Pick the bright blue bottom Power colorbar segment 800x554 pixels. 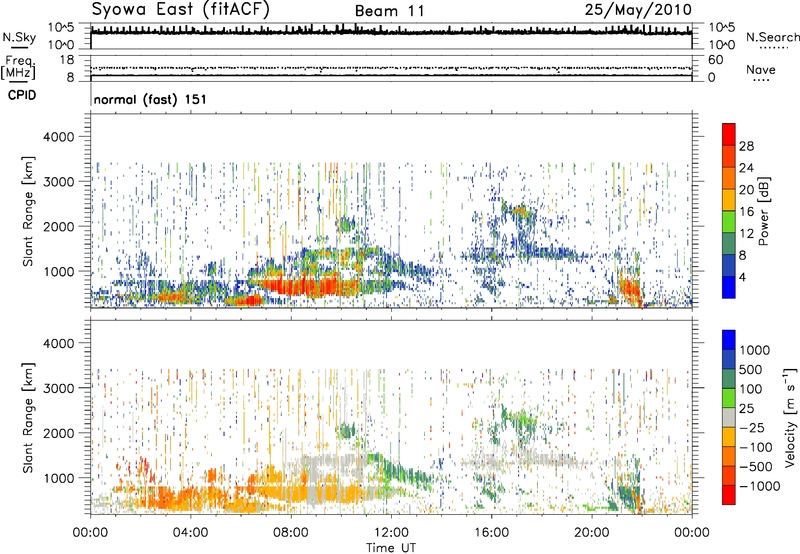coord(729,288)
